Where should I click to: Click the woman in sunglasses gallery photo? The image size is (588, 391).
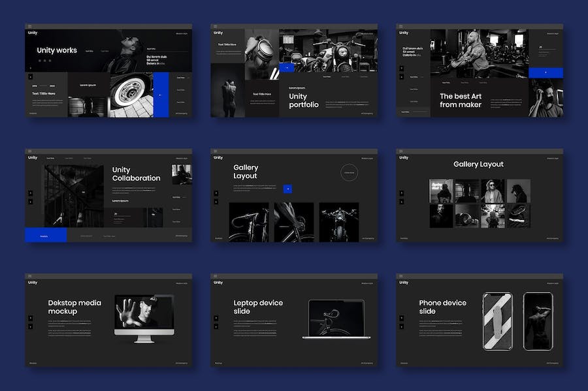click(493, 191)
